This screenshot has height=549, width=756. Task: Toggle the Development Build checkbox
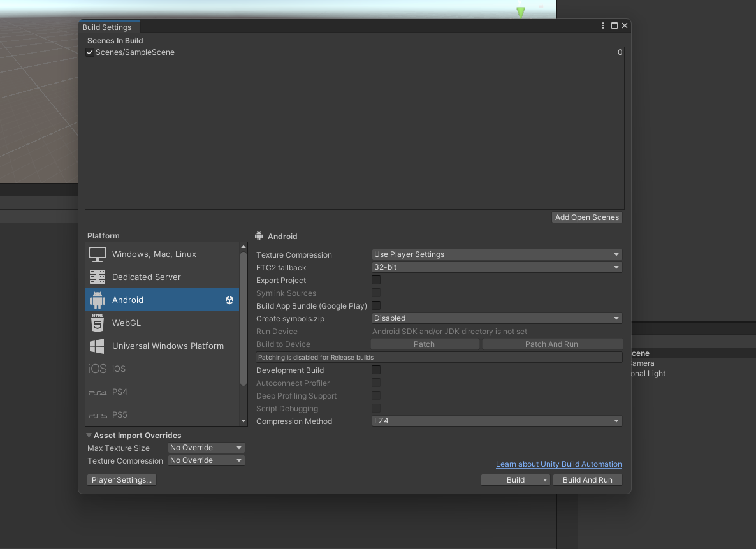coord(376,370)
